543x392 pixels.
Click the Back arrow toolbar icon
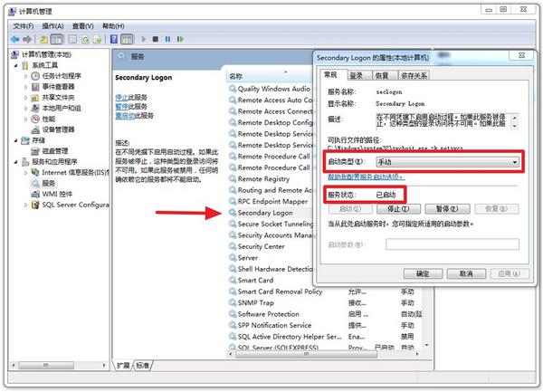click(14, 40)
